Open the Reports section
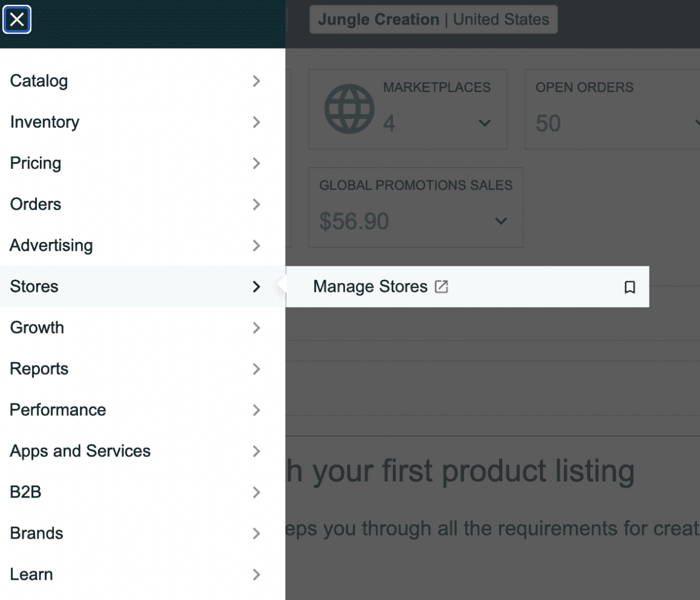Viewport: 700px width, 600px height. click(x=39, y=368)
